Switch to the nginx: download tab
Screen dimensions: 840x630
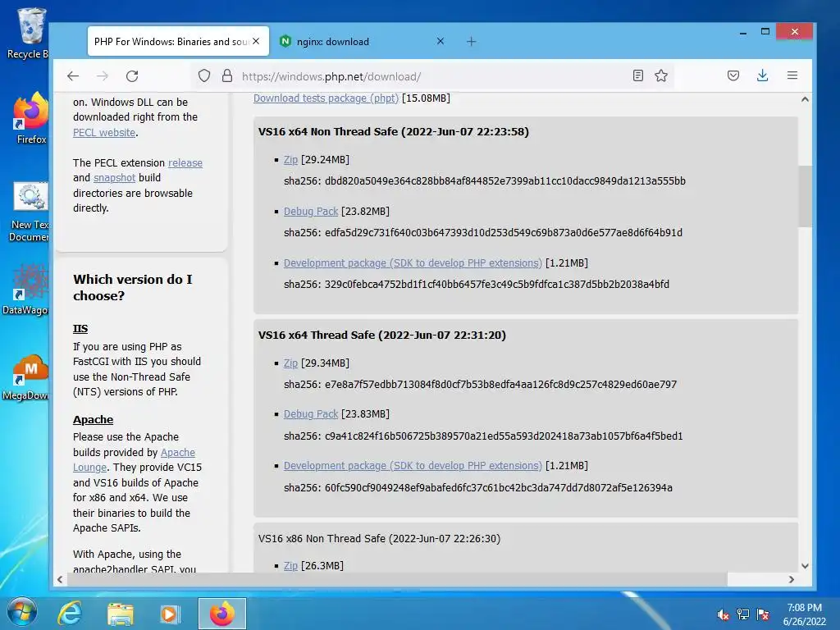tap(363, 41)
